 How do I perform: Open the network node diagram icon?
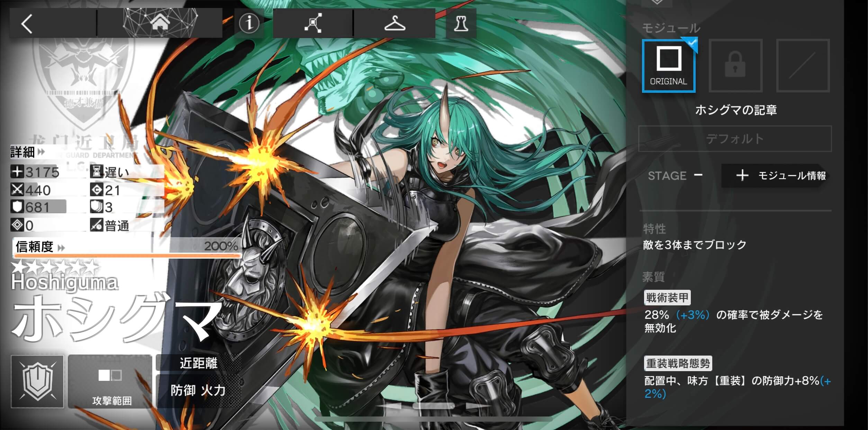[x=313, y=23]
